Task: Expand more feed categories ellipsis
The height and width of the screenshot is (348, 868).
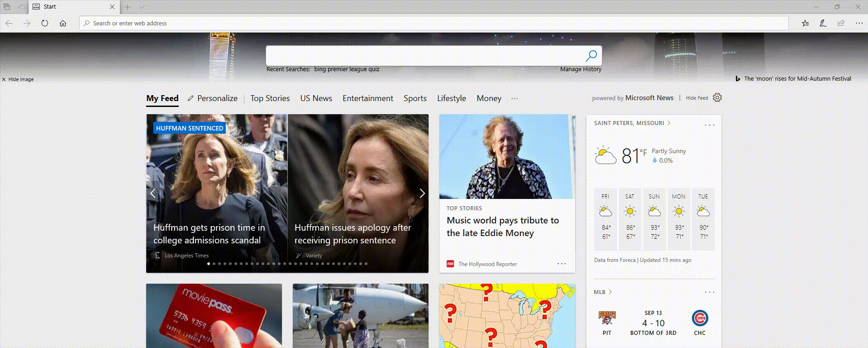Action: [515, 98]
